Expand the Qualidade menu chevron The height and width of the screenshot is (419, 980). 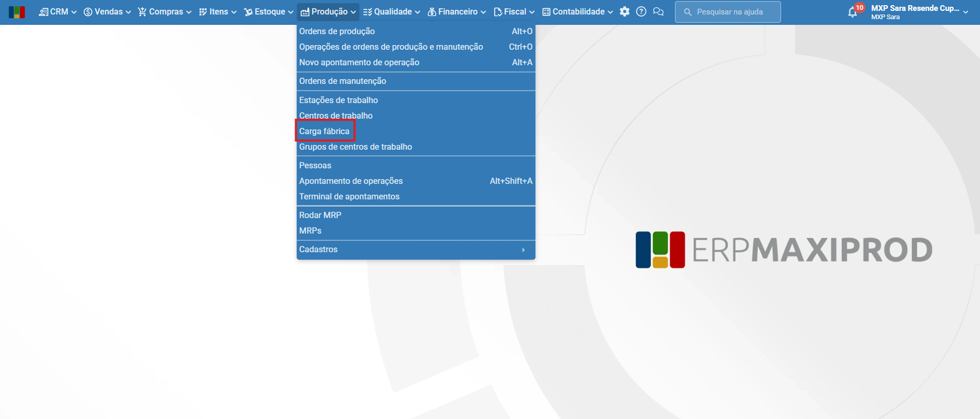[x=417, y=12]
